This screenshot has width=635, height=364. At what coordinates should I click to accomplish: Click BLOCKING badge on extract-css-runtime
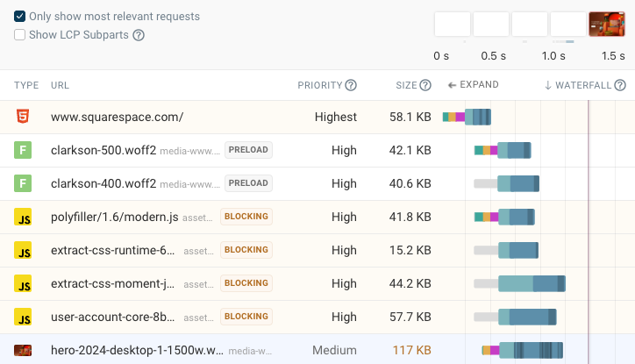pyautogui.click(x=246, y=250)
